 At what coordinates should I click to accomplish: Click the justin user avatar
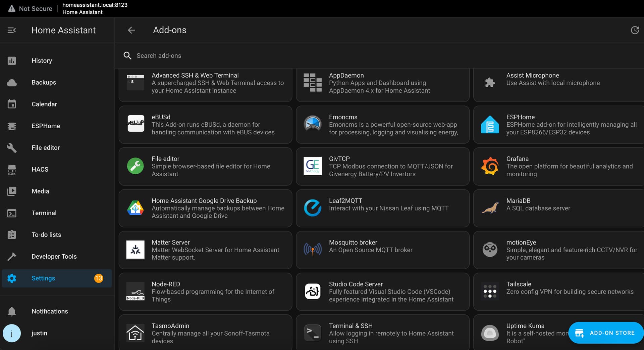[12, 333]
